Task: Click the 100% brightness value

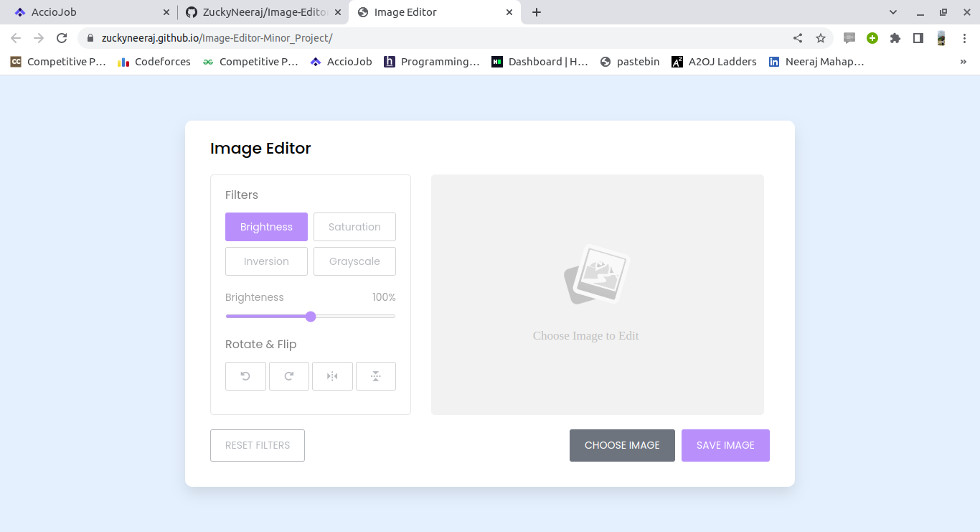Action: click(x=384, y=297)
